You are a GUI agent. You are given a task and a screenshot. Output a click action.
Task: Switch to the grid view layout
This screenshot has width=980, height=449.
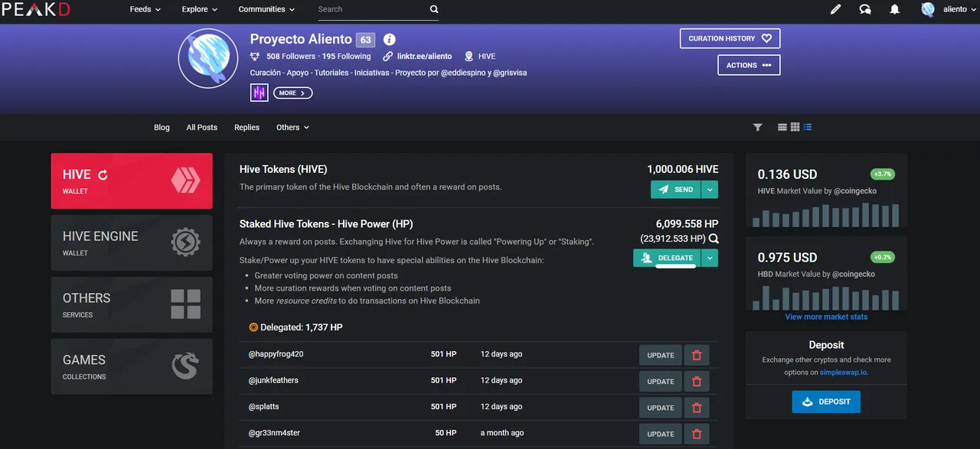(x=795, y=127)
